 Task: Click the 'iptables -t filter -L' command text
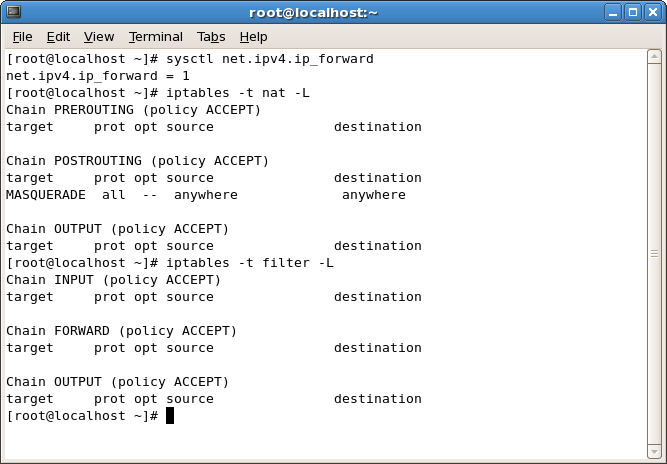pos(250,263)
